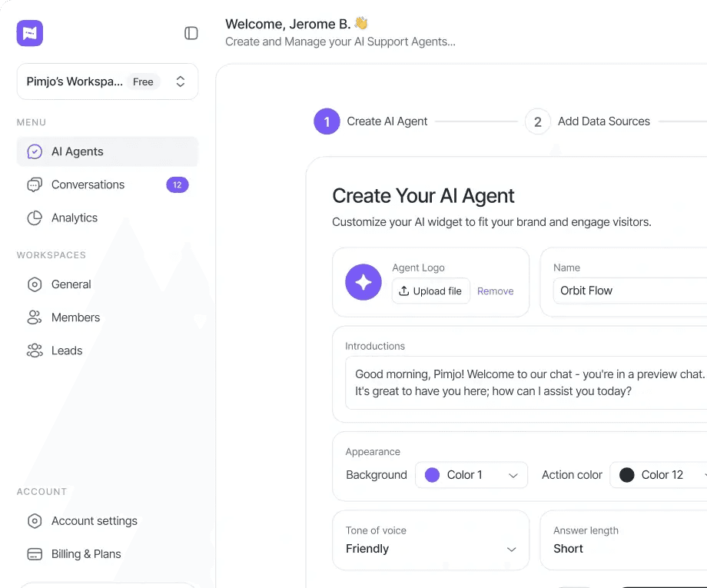Open AI Agents menu item
707x588 pixels.
pos(108,151)
